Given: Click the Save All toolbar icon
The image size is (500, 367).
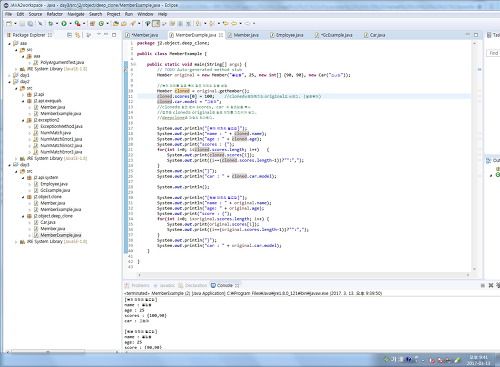Looking at the screenshot, I should point(30,23).
